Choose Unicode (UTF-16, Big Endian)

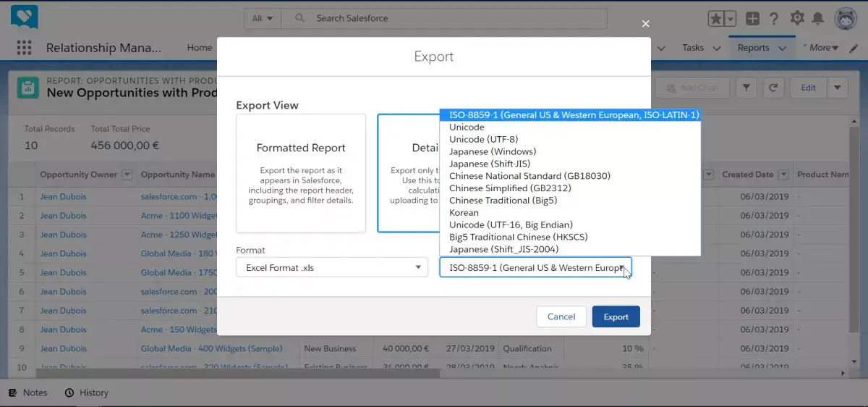pos(570,225)
